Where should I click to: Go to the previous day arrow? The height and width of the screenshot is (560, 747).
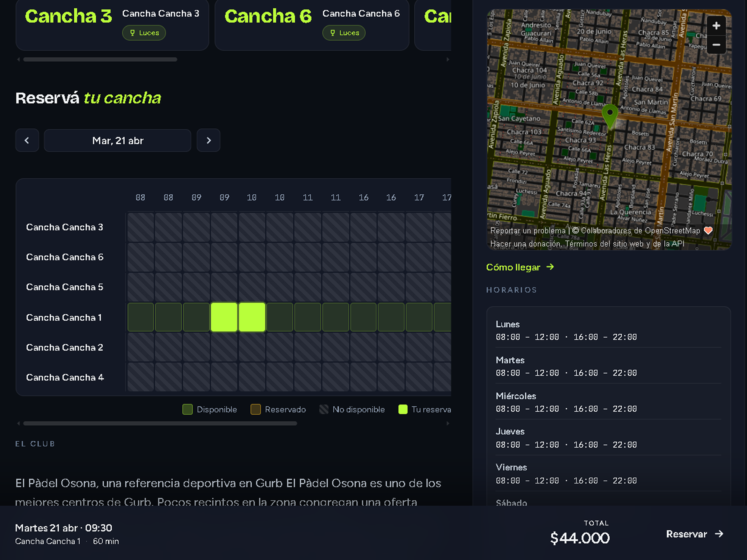[x=27, y=141]
